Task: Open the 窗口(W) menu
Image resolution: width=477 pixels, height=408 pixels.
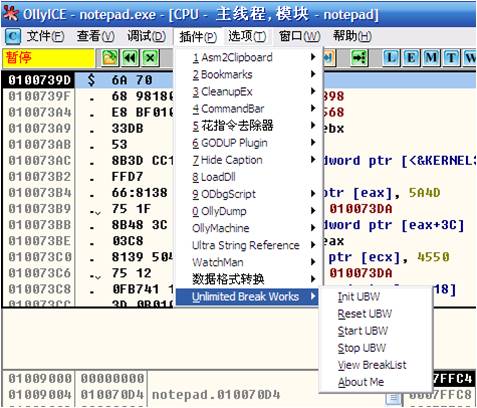Action: 299,36
